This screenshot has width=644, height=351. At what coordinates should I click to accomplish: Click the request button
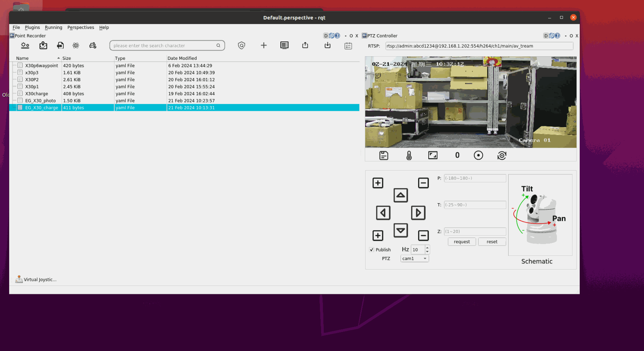[462, 242]
